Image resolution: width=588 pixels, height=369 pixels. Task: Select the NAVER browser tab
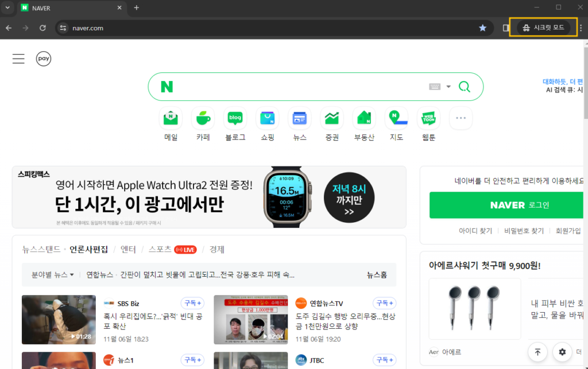tap(71, 8)
